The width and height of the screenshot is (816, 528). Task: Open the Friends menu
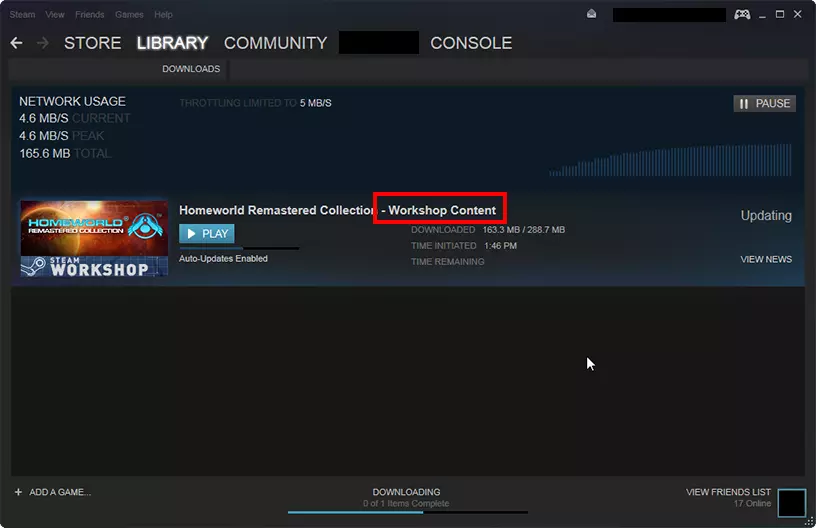90,15
